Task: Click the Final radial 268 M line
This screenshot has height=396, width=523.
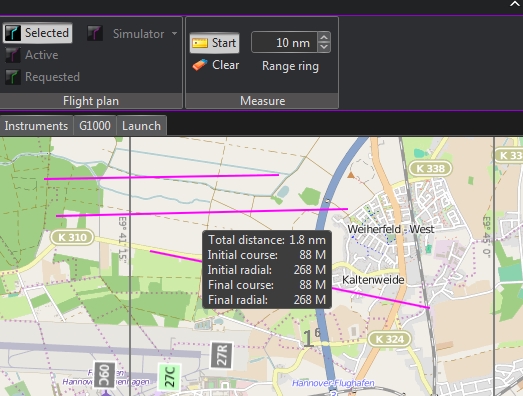Action: click(x=267, y=300)
